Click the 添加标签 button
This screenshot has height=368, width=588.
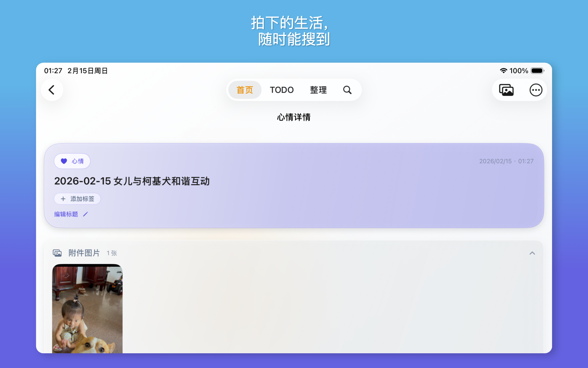click(x=77, y=199)
